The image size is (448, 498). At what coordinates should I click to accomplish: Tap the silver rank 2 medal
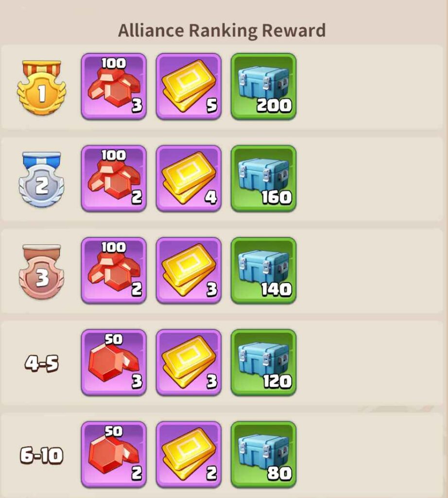(x=42, y=179)
